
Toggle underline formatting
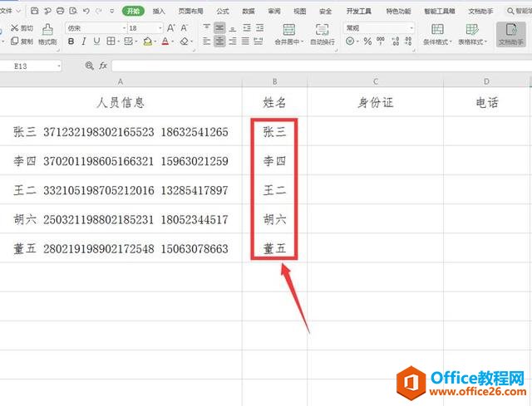[96, 42]
